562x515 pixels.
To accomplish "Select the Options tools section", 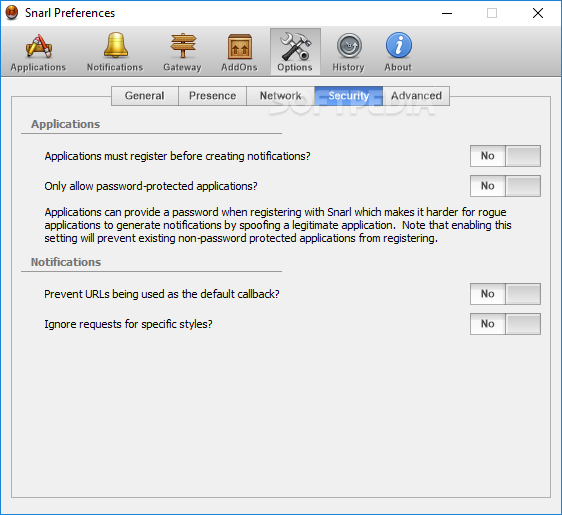I will point(295,52).
